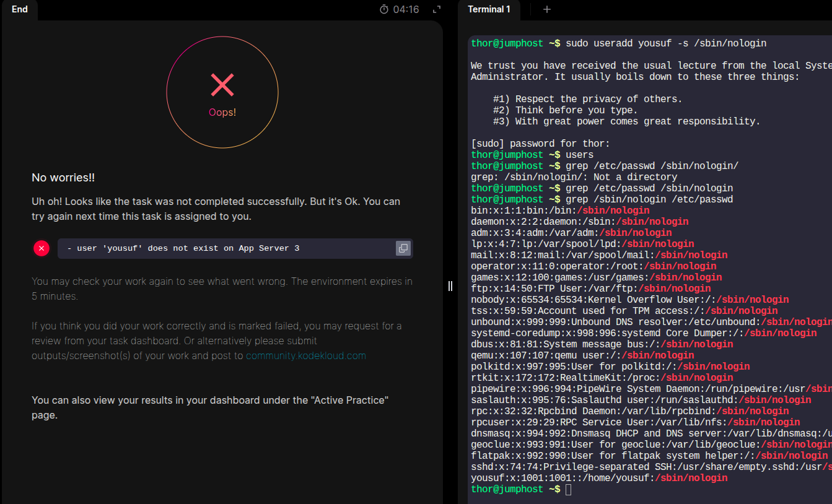Image resolution: width=832 pixels, height=504 pixels.
Task: Click the No worries!! heading
Action: (63, 178)
